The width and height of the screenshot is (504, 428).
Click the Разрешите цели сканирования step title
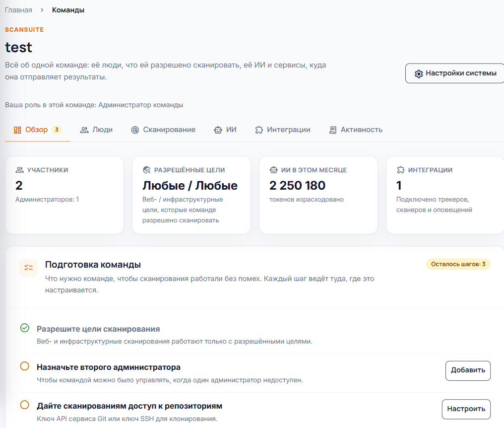click(98, 329)
